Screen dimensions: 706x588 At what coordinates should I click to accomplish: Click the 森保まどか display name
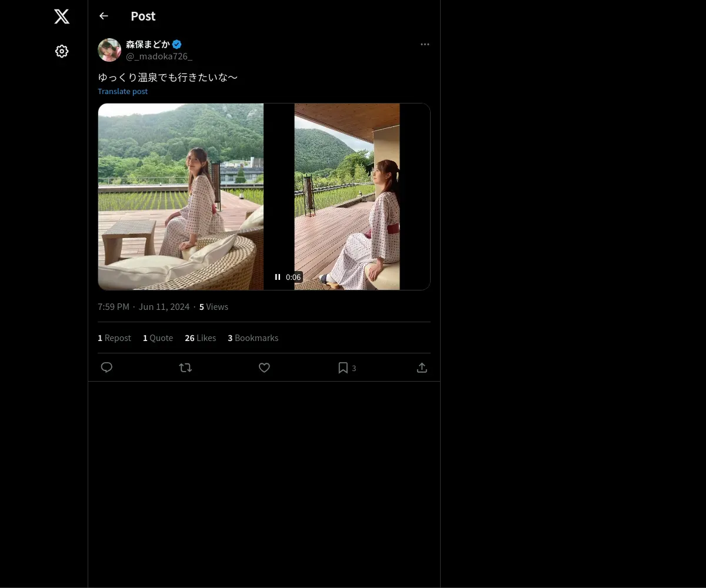(148, 44)
